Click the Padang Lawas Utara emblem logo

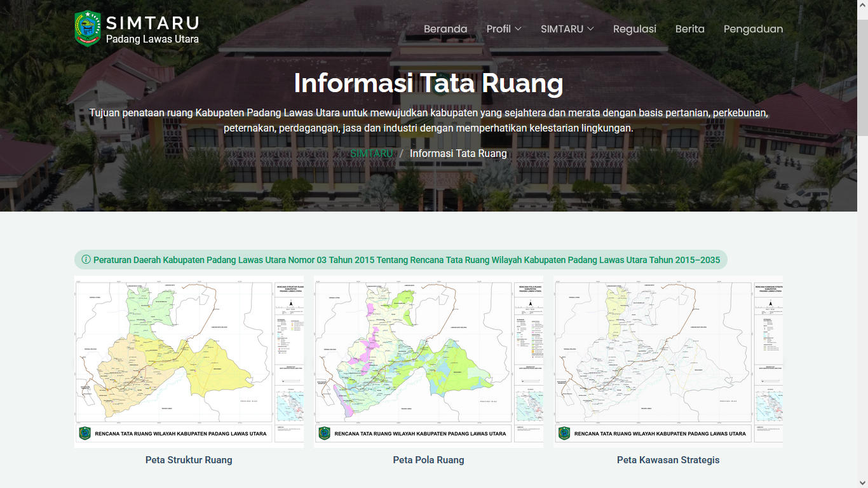[87, 29]
